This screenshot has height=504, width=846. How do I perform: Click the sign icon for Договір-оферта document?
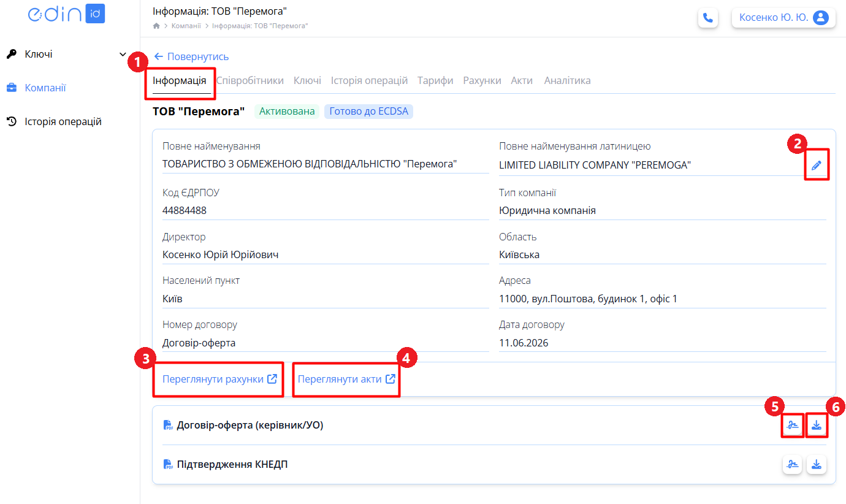pos(793,425)
